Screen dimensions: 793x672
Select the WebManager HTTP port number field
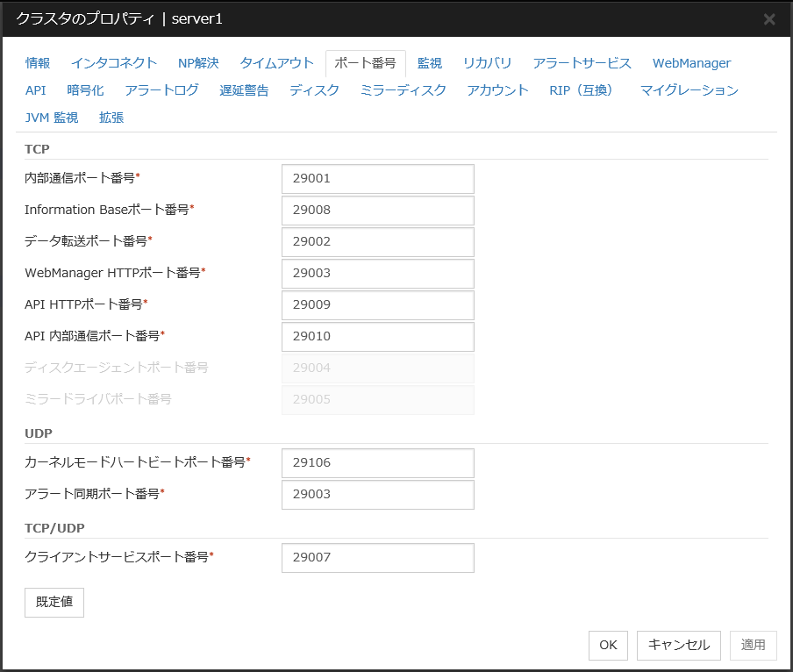(x=377, y=273)
